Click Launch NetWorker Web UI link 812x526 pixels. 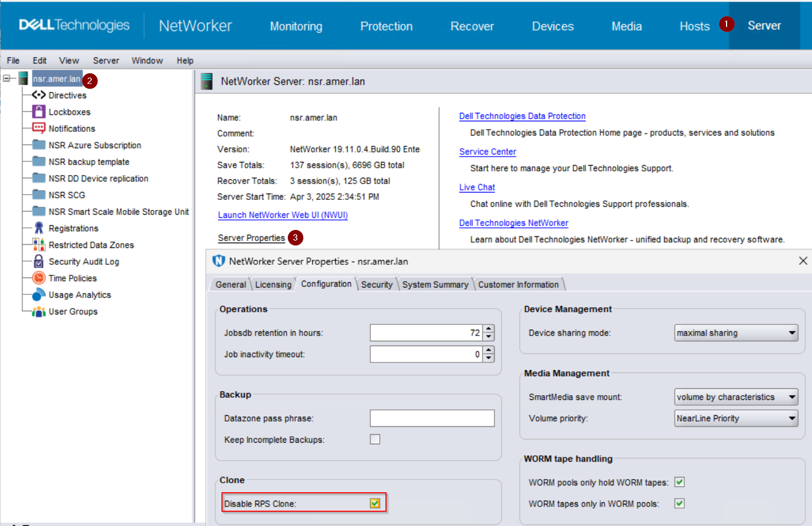coord(282,215)
